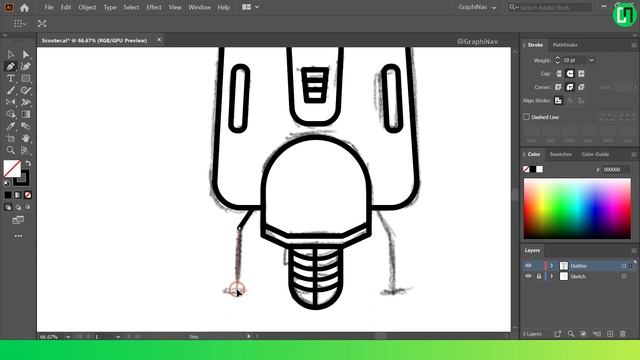Viewport: 640px width, 360px height.
Task: Set stroke cap to Projecting Cap
Action: 581,74
